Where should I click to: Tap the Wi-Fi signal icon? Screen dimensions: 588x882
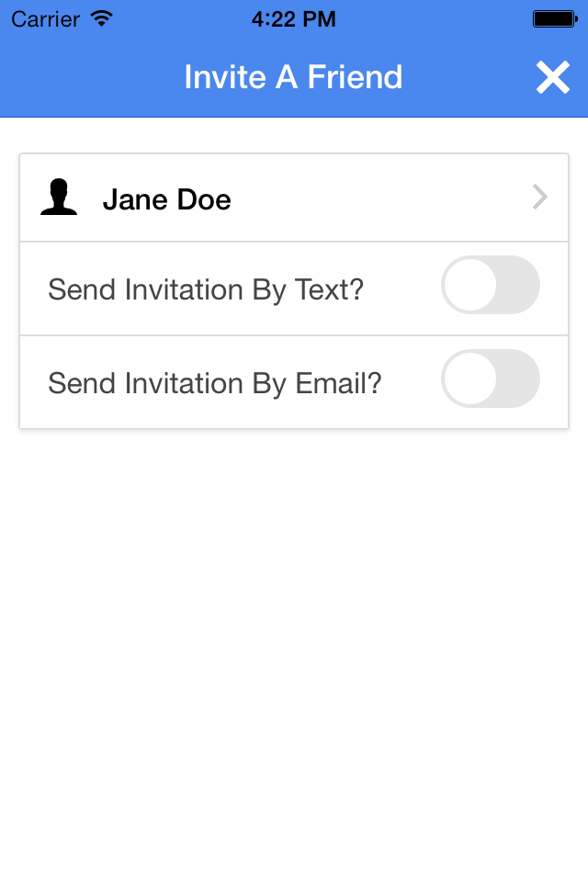click(x=102, y=19)
